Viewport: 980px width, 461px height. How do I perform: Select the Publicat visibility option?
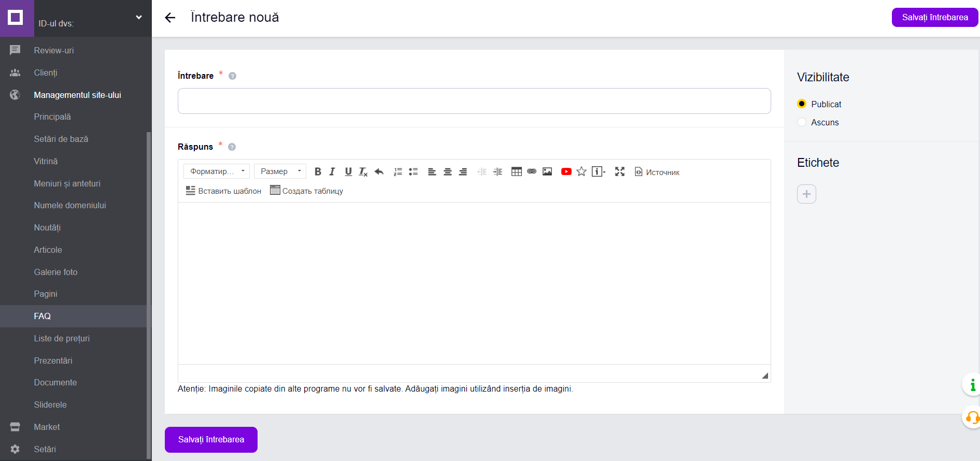(802, 104)
